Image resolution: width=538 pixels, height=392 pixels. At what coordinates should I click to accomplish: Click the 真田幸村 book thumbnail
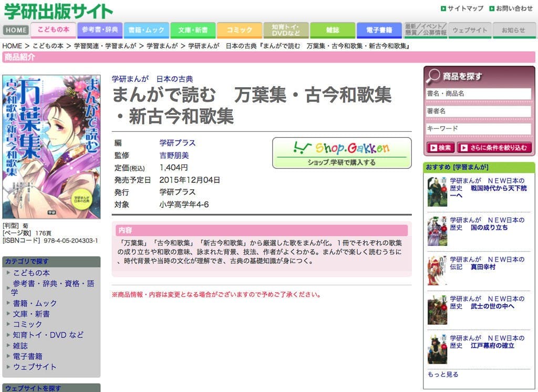(438, 271)
